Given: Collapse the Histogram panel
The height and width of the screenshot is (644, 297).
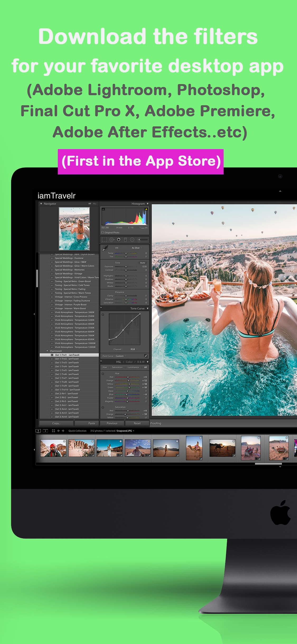Looking at the screenshot, I should tap(148, 204).
